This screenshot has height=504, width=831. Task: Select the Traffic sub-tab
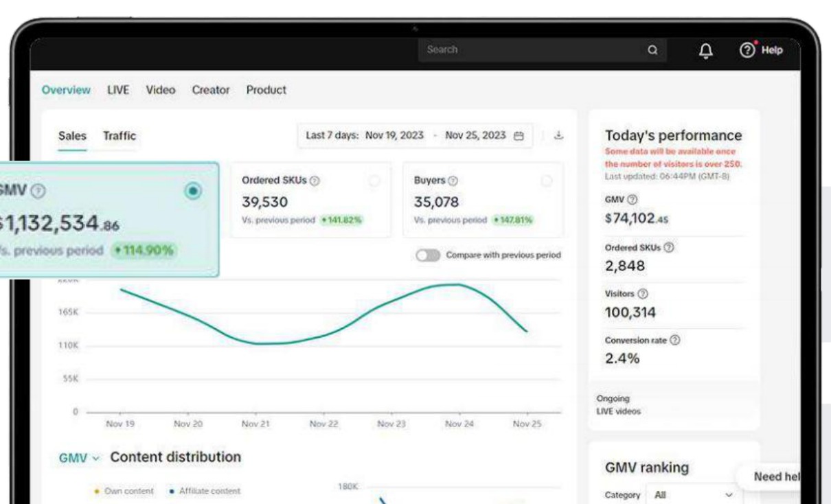(119, 136)
